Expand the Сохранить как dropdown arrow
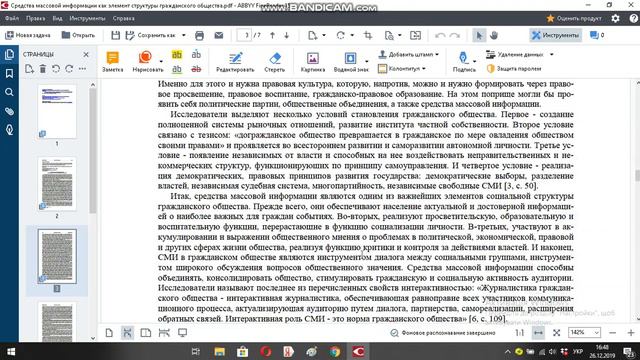Image resolution: width=640 pixels, height=360 pixels. [184, 36]
